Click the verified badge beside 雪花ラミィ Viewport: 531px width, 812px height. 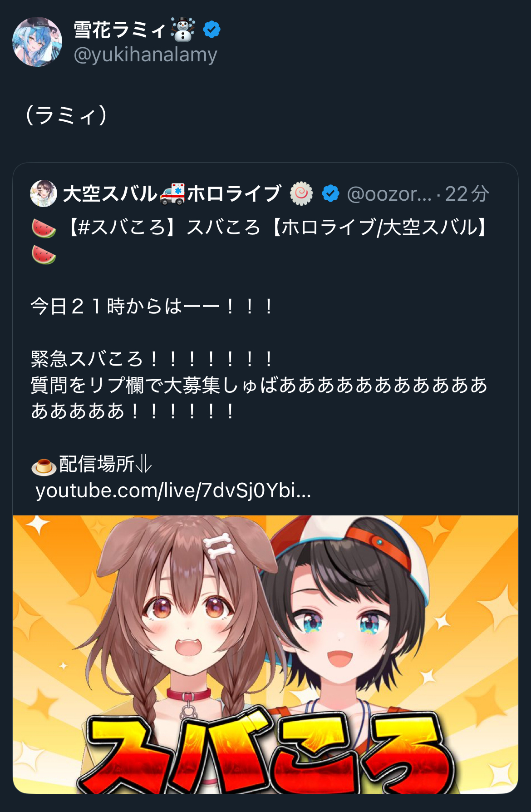[x=211, y=30]
